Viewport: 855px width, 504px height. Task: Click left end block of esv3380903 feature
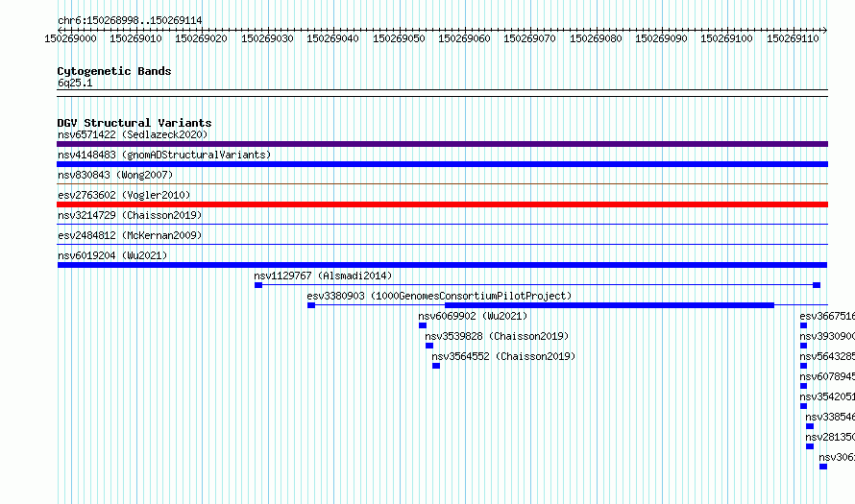311,305
